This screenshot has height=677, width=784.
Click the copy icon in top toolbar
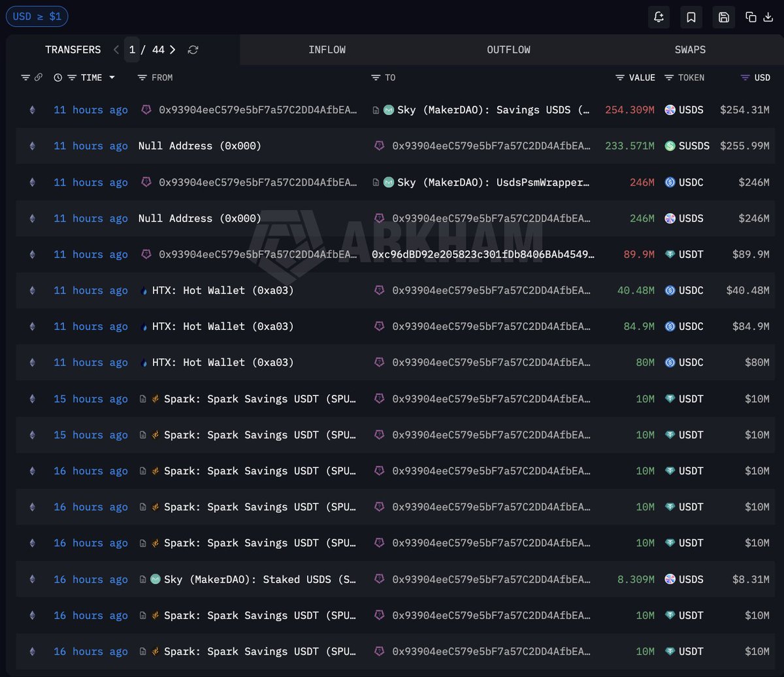click(751, 17)
